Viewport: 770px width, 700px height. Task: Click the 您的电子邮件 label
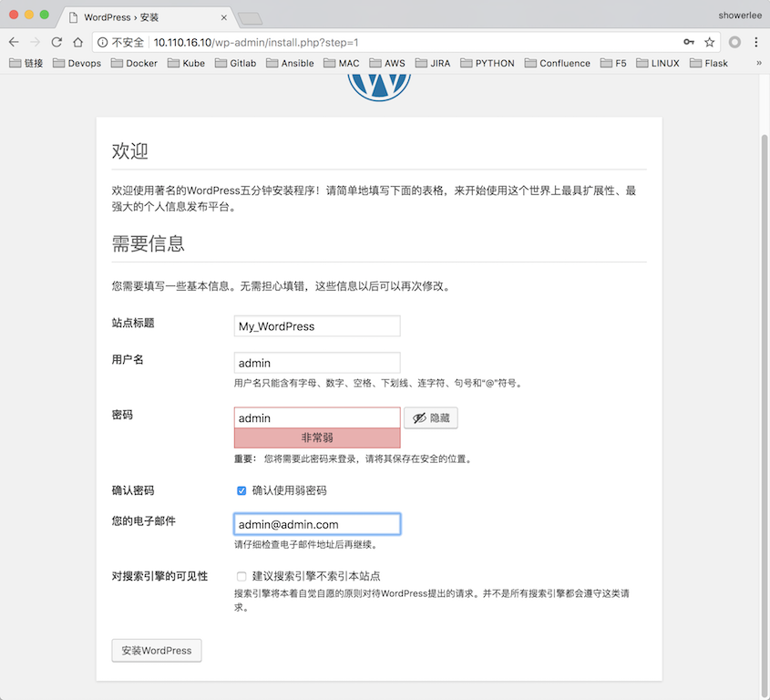pos(143,520)
